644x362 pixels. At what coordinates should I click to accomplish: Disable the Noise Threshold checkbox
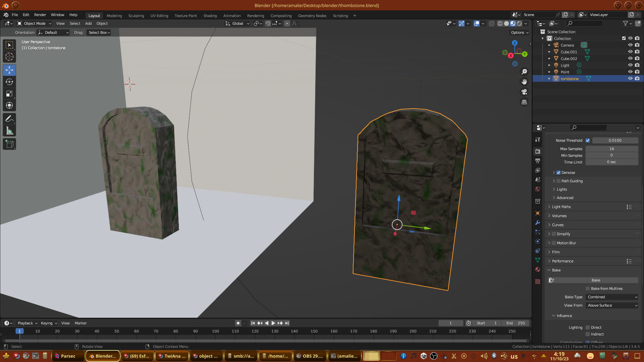tap(588, 140)
